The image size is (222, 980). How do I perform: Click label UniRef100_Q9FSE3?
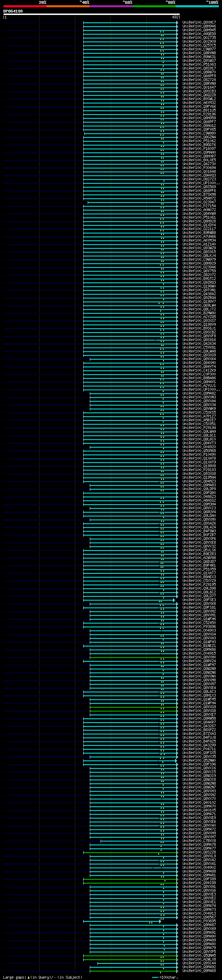199,600
